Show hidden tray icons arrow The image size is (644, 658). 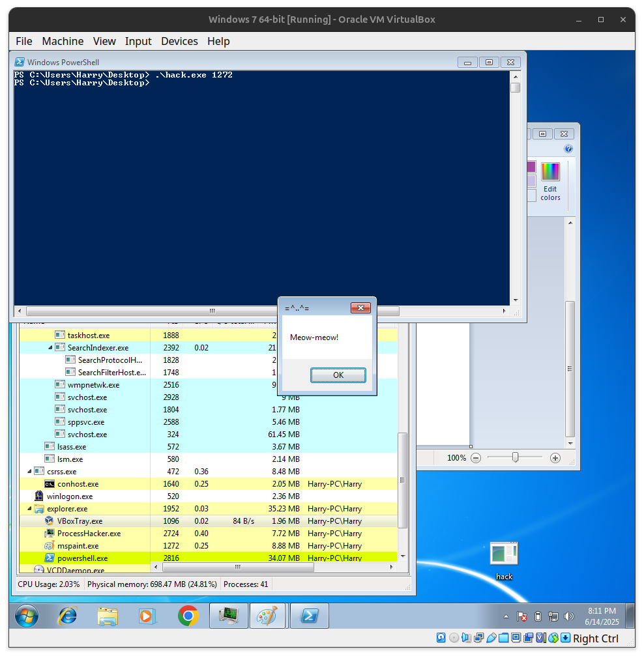click(x=506, y=616)
